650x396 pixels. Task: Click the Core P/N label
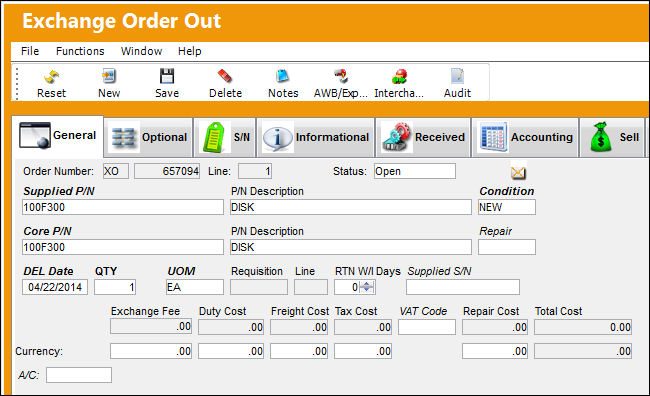pos(47,231)
